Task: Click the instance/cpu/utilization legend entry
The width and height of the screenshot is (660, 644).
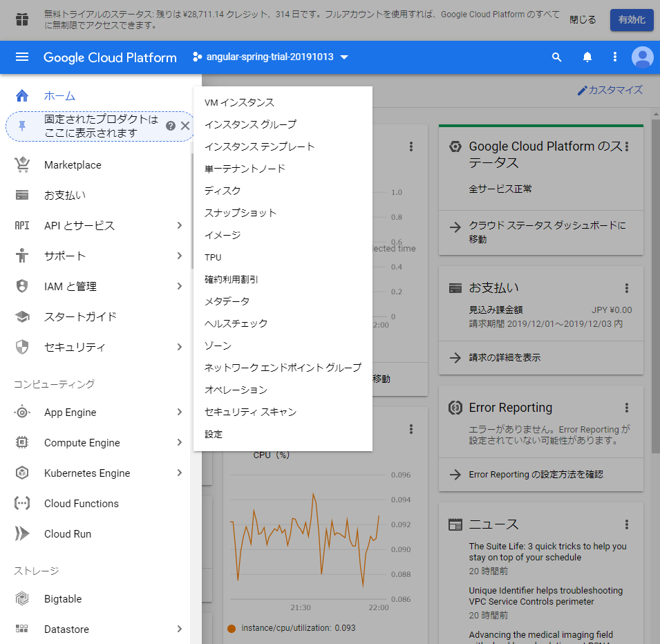Action: coord(291,627)
